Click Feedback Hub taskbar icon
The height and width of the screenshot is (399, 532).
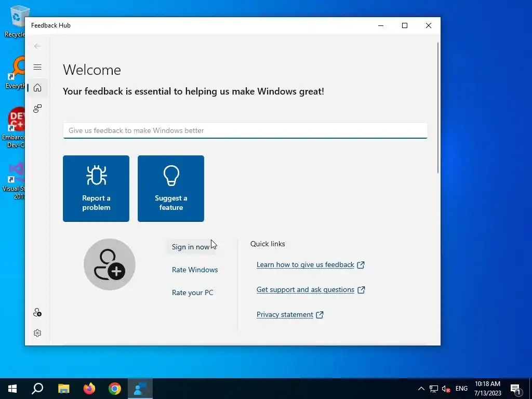pos(140,389)
